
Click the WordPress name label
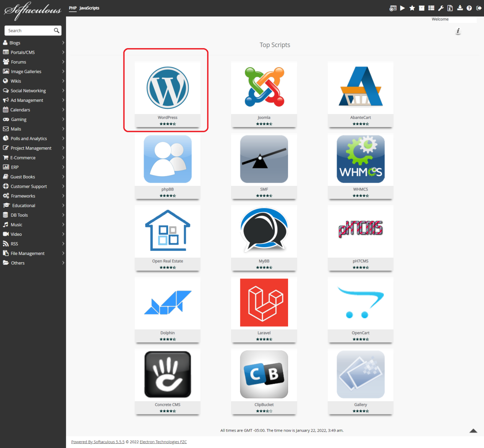pos(167,118)
